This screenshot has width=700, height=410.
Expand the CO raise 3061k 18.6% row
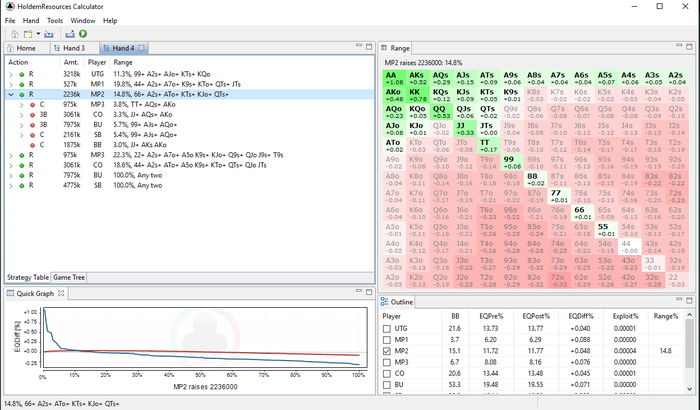[11, 165]
